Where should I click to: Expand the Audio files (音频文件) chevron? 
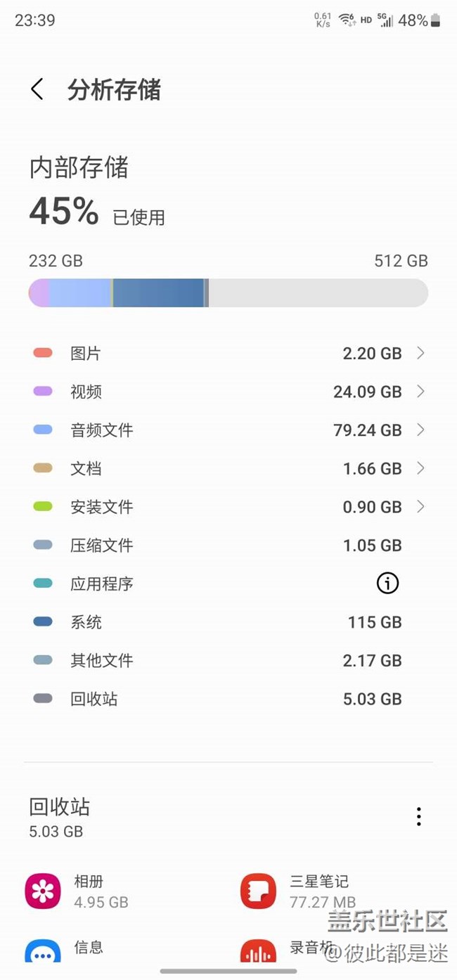tap(420, 430)
